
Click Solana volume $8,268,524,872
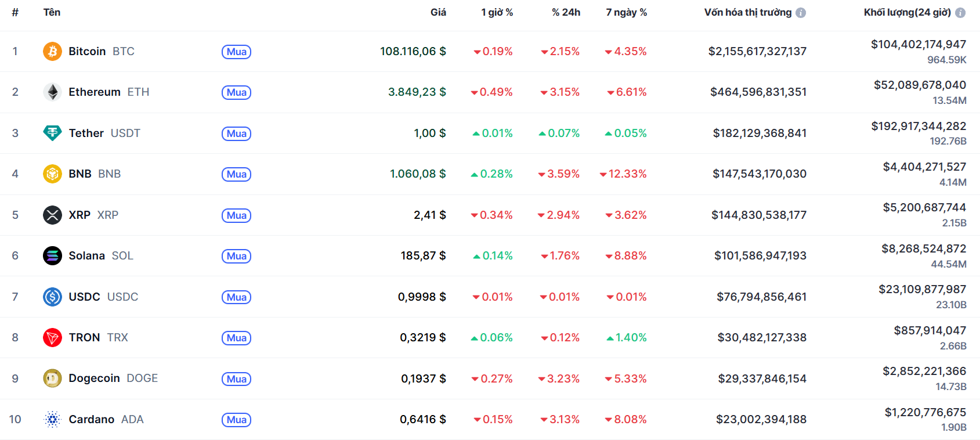tap(924, 248)
